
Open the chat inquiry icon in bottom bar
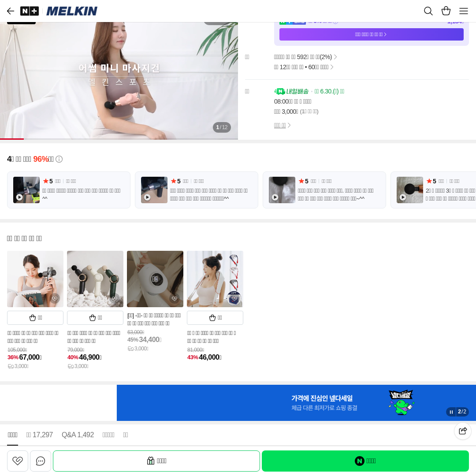click(41, 461)
